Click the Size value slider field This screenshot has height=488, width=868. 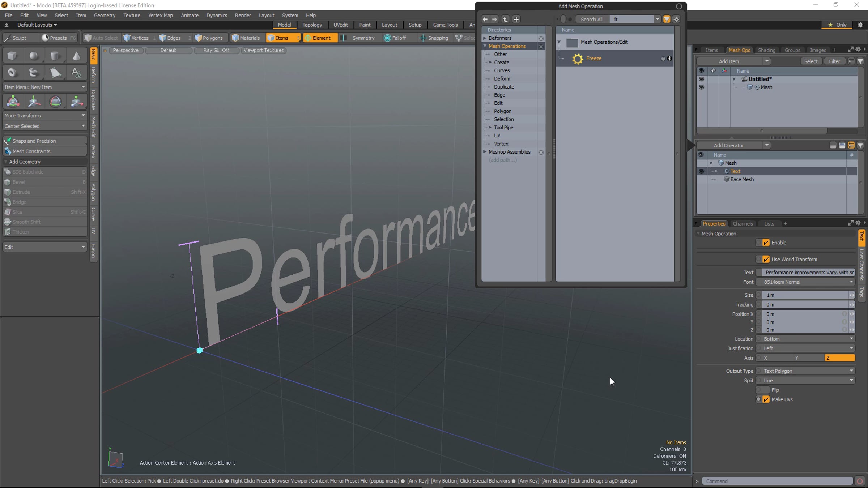coord(805,295)
